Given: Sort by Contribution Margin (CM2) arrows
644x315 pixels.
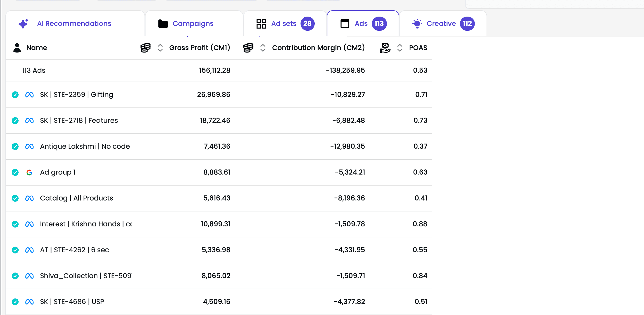Looking at the screenshot, I should point(263,48).
